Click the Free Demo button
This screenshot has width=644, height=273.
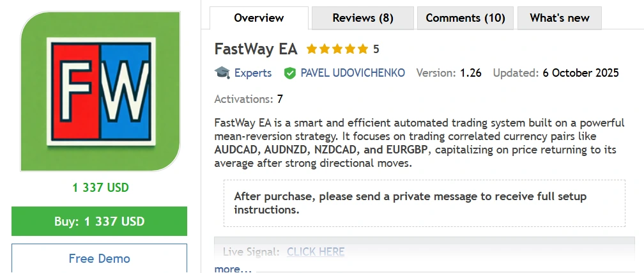[x=99, y=258]
